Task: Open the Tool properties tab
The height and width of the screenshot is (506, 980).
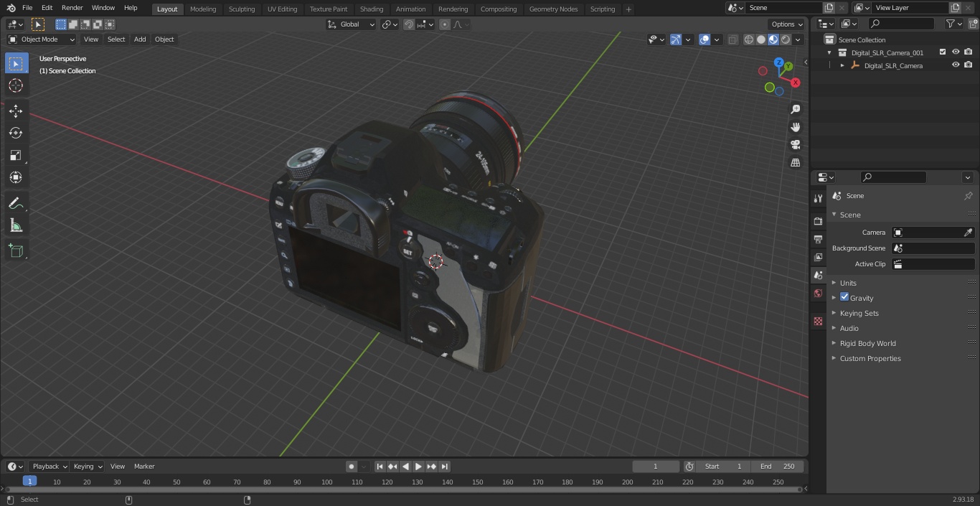Action: (818, 199)
